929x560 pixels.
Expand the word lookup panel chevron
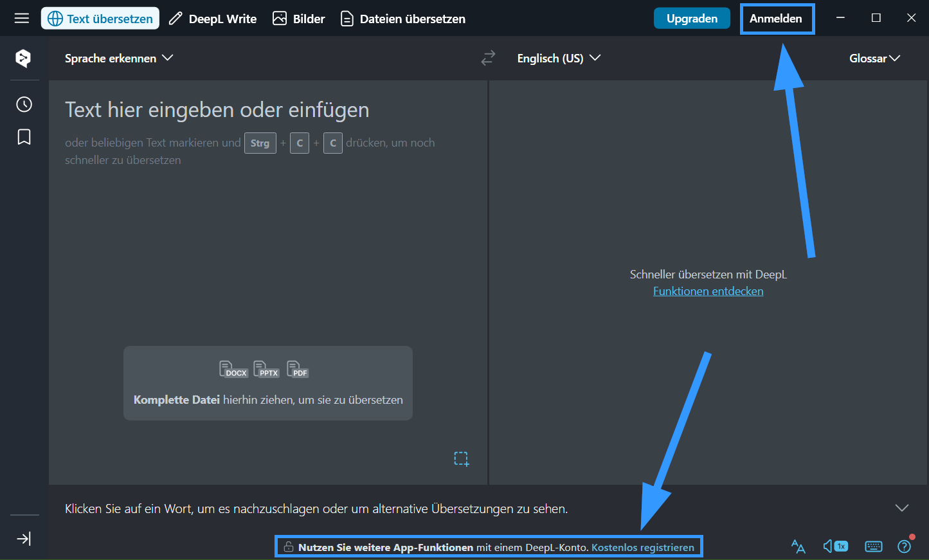point(902,508)
